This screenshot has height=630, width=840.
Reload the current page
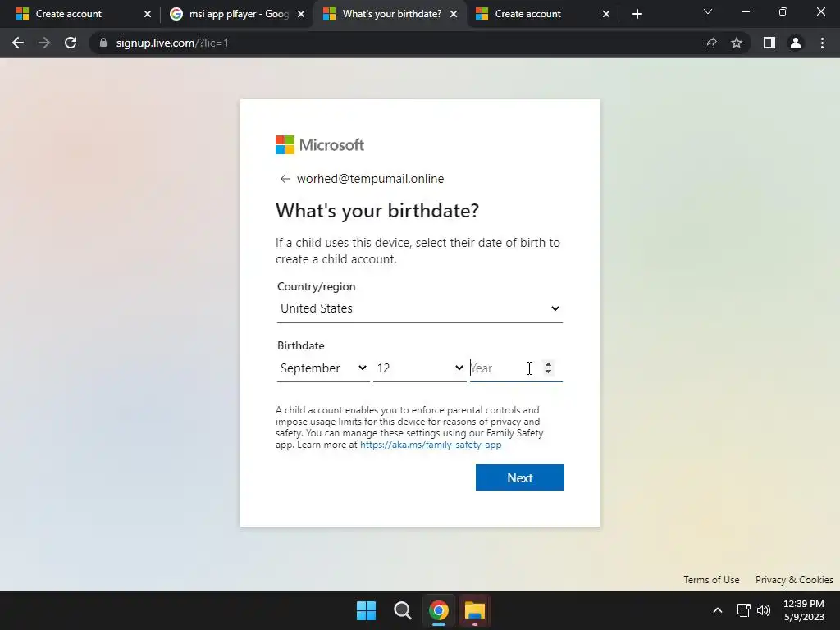(71, 43)
